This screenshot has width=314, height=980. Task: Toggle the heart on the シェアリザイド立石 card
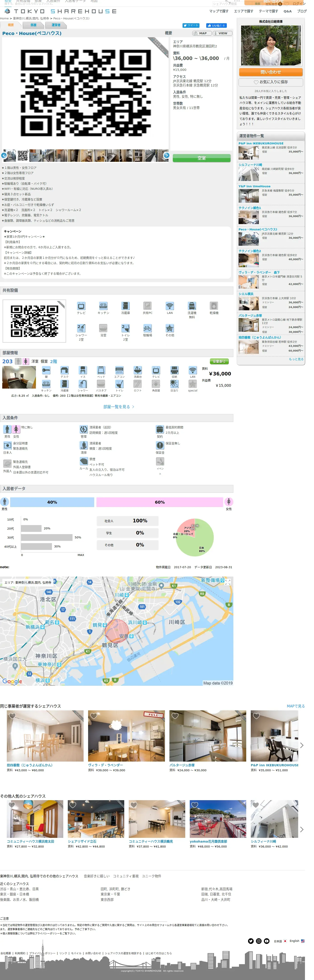[73, 805]
